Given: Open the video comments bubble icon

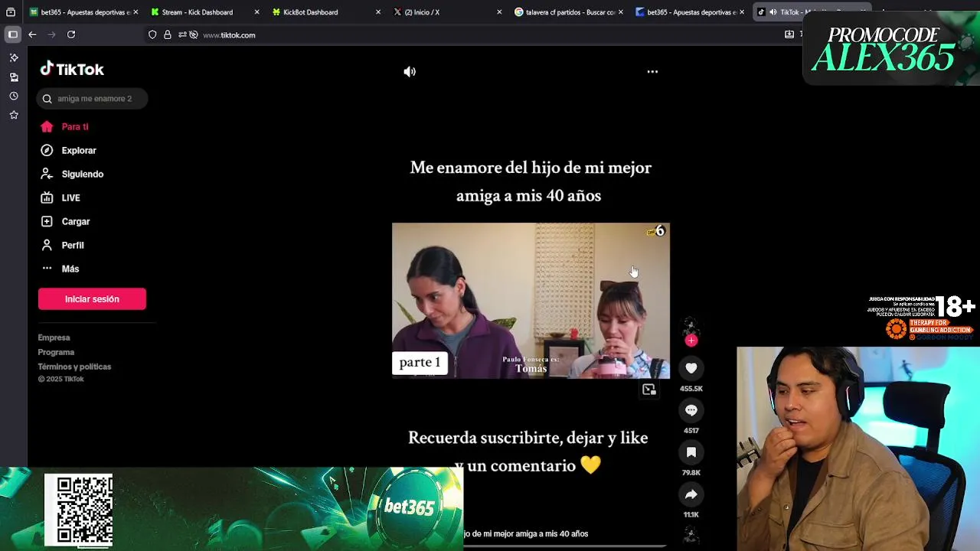Looking at the screenshot, I should pos(691,410).
